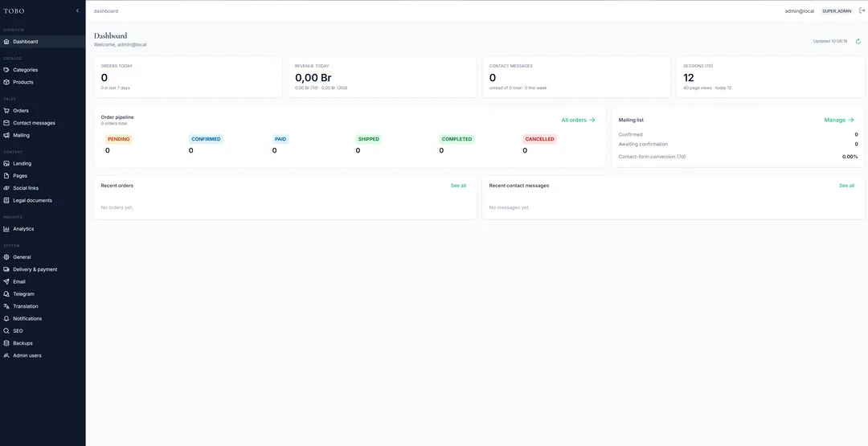Click the Telegram icon in sidebar
This screenshot has width=868, height=446.
(6, 294)
